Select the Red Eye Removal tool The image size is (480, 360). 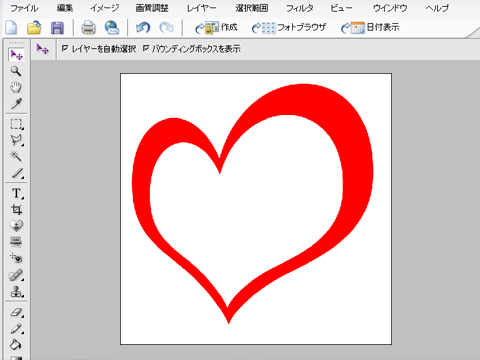[16, 258]
